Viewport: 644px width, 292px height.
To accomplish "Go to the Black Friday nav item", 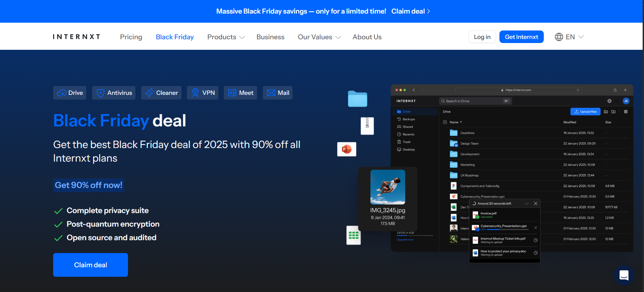I will tap(175, 37).
